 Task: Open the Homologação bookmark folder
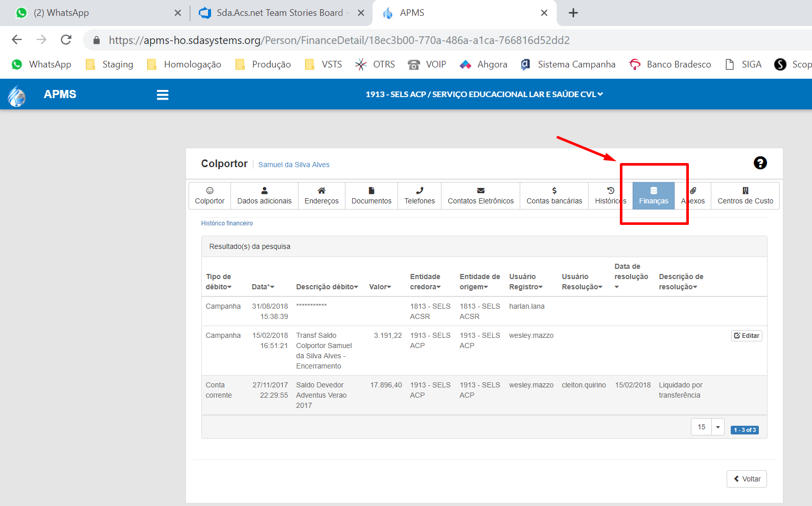tap(184, 64)
